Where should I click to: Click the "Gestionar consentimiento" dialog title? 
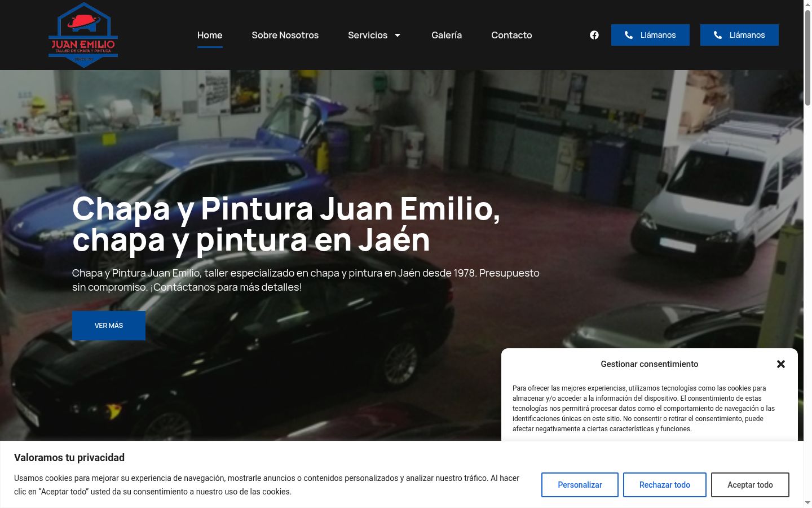click(650, 364)
